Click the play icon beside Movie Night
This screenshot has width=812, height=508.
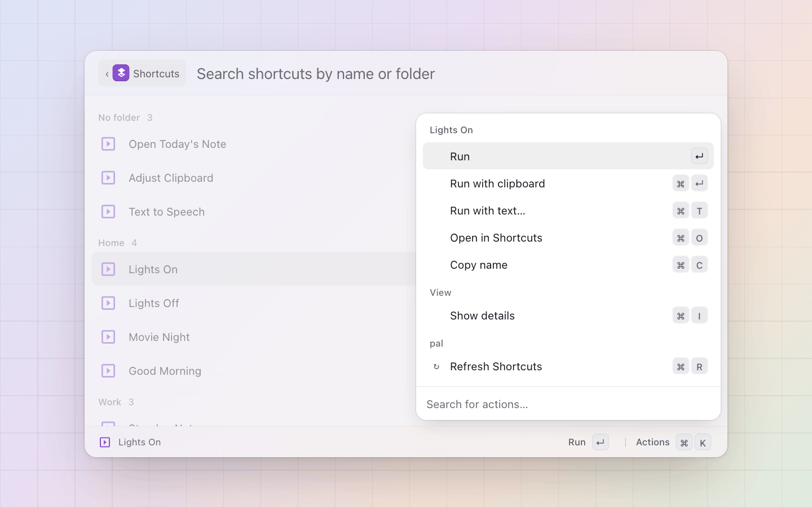108,337
